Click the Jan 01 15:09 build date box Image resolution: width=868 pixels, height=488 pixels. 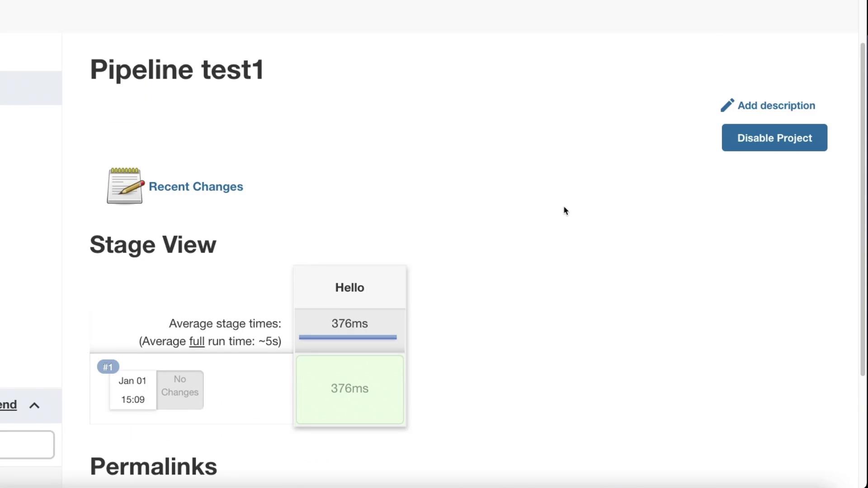point(132,390)
